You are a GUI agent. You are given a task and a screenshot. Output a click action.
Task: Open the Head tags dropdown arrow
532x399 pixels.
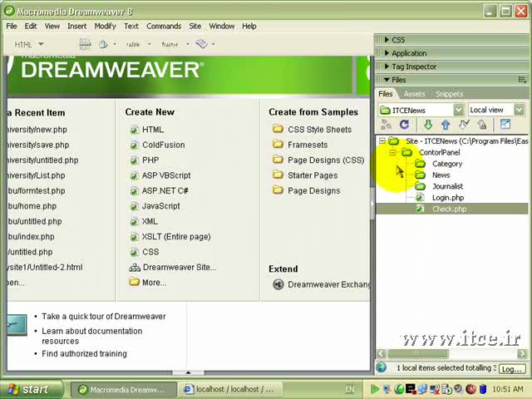point(115,44)
